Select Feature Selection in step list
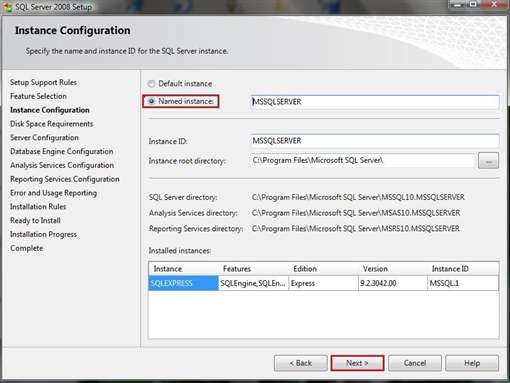 click(38, 96)
